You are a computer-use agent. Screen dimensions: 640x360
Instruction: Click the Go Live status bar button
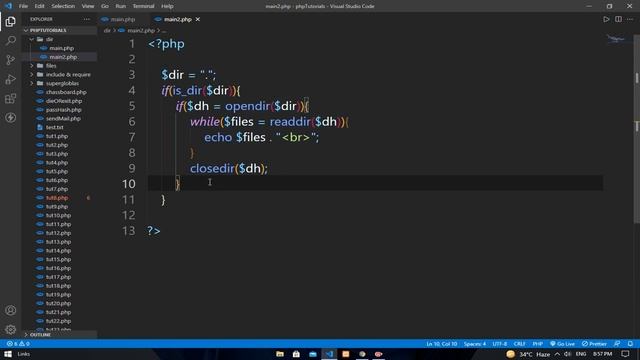[562, 344]
